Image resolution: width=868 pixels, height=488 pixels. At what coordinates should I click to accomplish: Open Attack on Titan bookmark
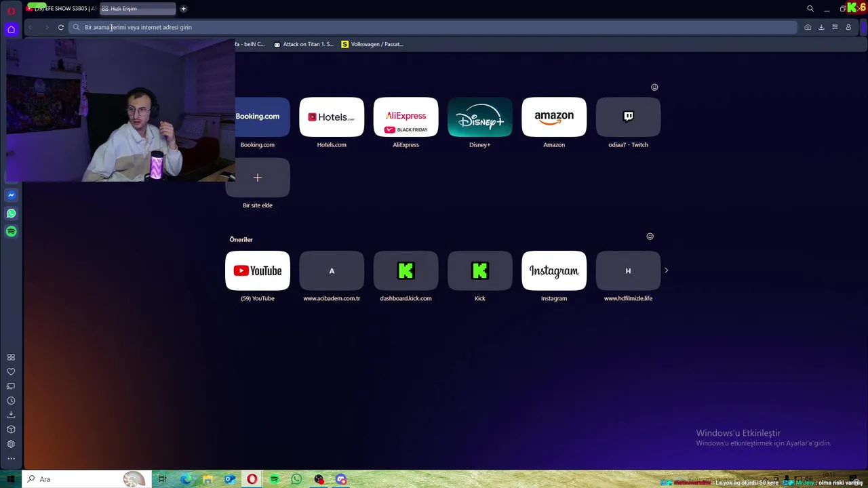pos(304,44)
